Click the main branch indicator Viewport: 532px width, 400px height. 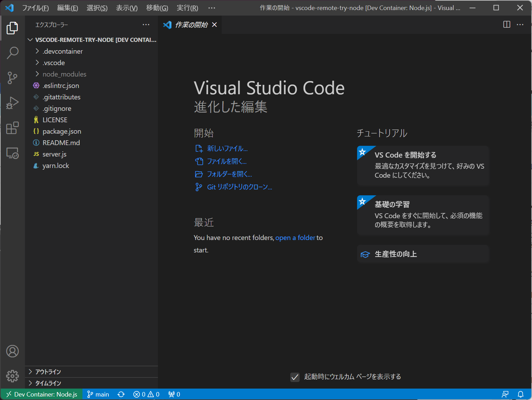tap(98, 394)
